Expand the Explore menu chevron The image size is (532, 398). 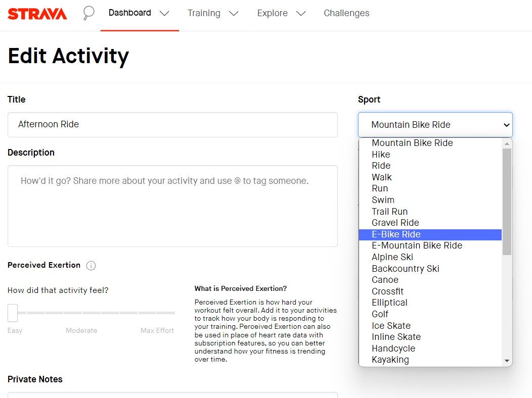click(301, 14)
